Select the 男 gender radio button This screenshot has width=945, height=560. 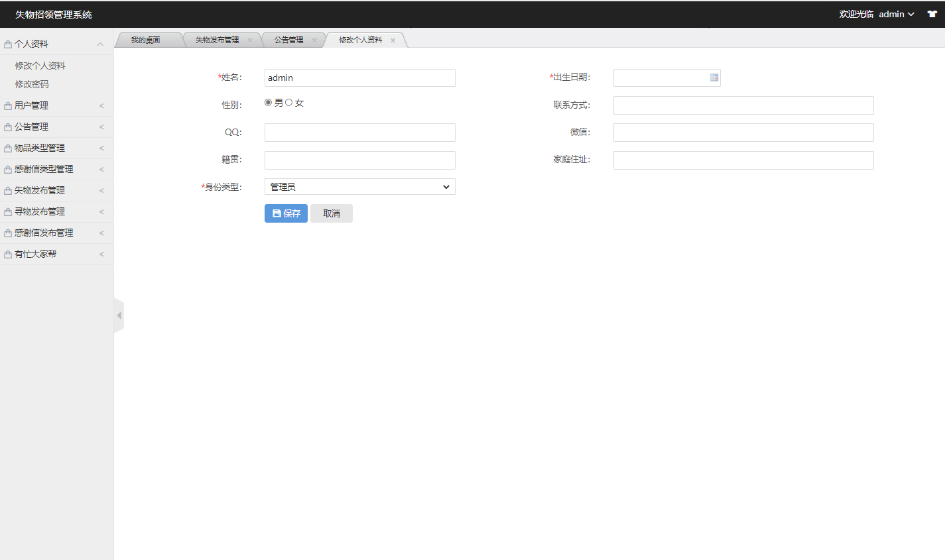point(268,102)
